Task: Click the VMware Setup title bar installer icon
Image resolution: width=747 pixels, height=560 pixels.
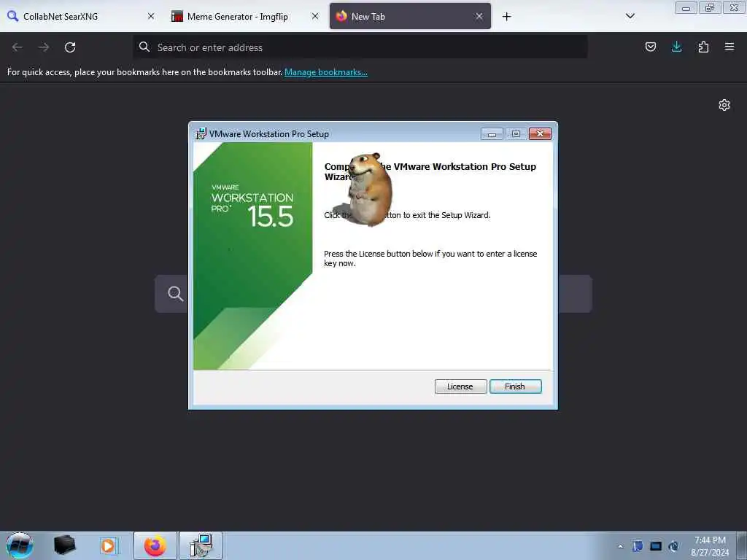Action: tap(201, 134)
